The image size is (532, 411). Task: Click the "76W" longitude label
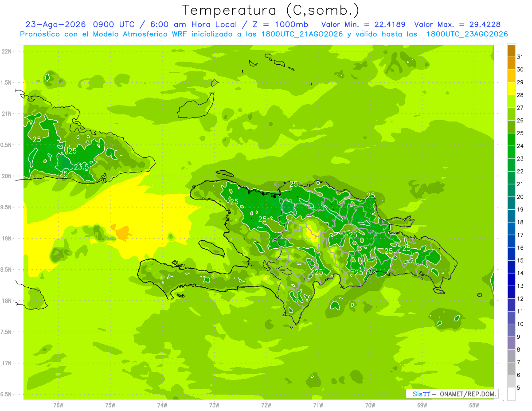point(58,405)
